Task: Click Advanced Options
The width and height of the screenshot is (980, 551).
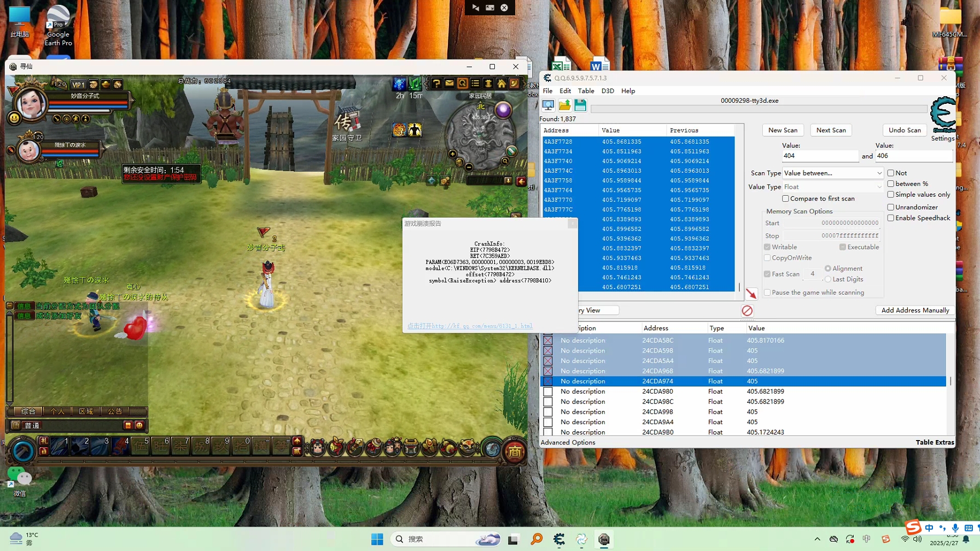Action: tap(568, 442)
